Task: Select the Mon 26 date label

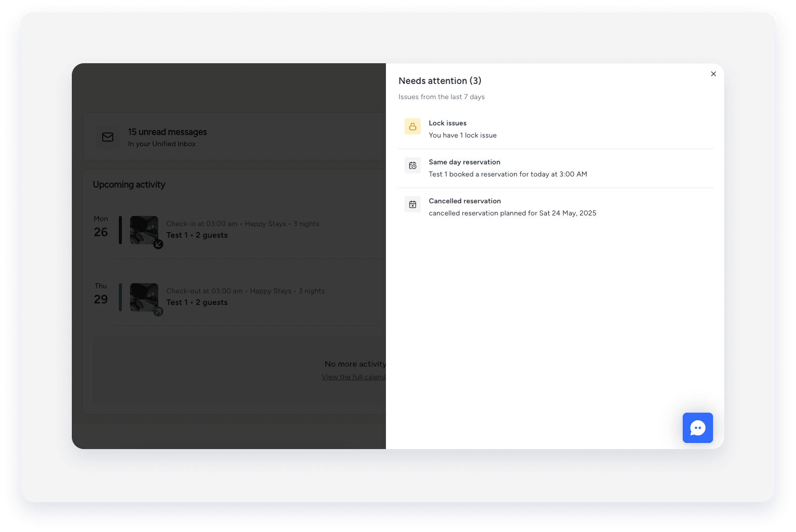Action: pyautogui.click(x=101, y=227)
